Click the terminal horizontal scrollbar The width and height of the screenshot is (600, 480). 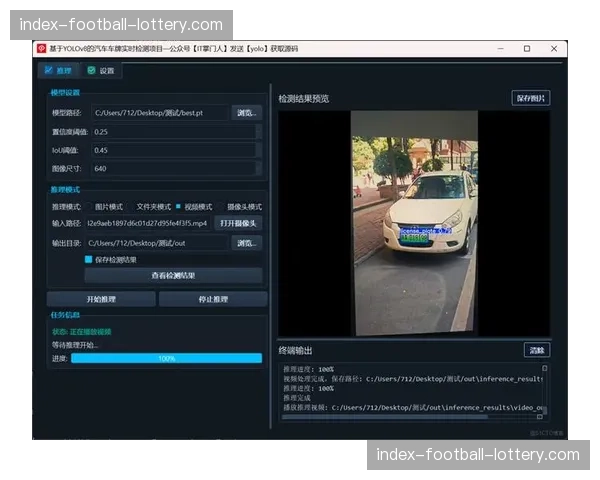point(412,417)
